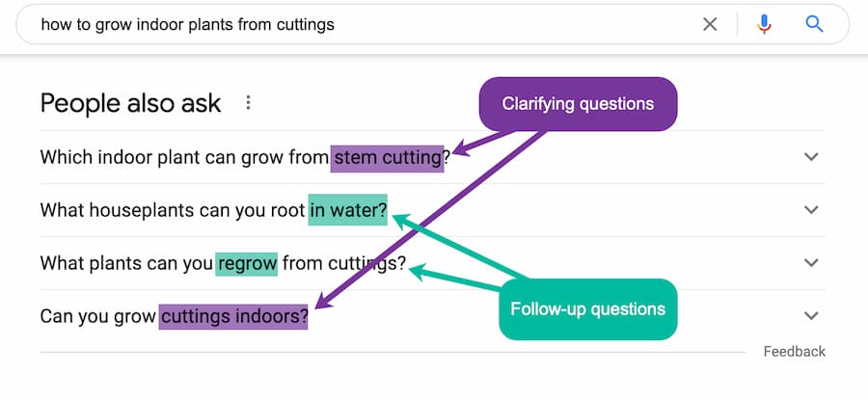This screenshot has height=401, width=868.
Task: Click the green 'Follow-up questions' label
Action: (x=587, y=309)
